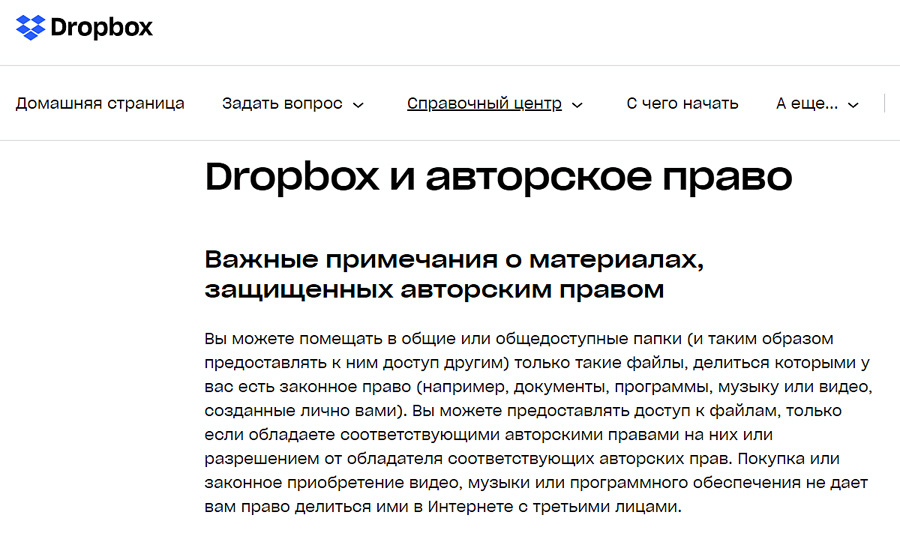This screenshot has width=900, height=533.
Task: Click the А еще... menu label
Action: (807, 103)
